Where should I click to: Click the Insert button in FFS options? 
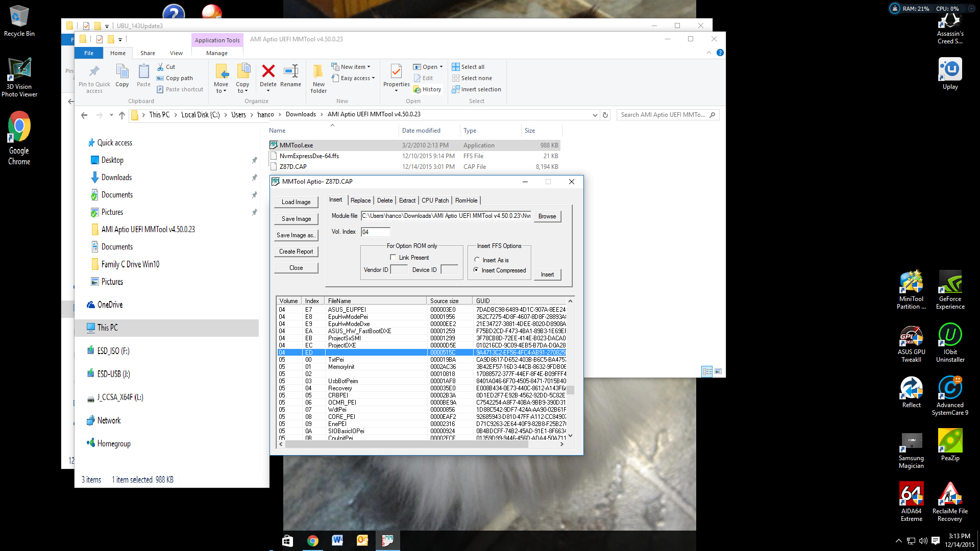(x=547, y=274)
